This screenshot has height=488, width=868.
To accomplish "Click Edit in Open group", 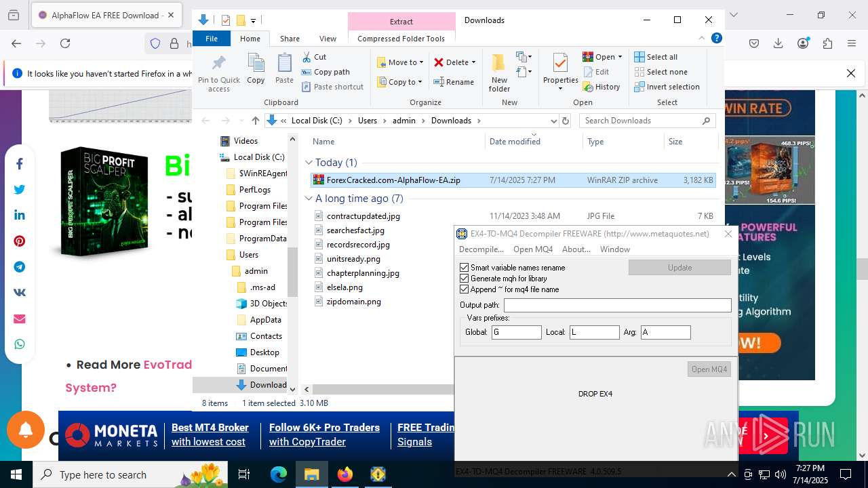I will [596, 72].
